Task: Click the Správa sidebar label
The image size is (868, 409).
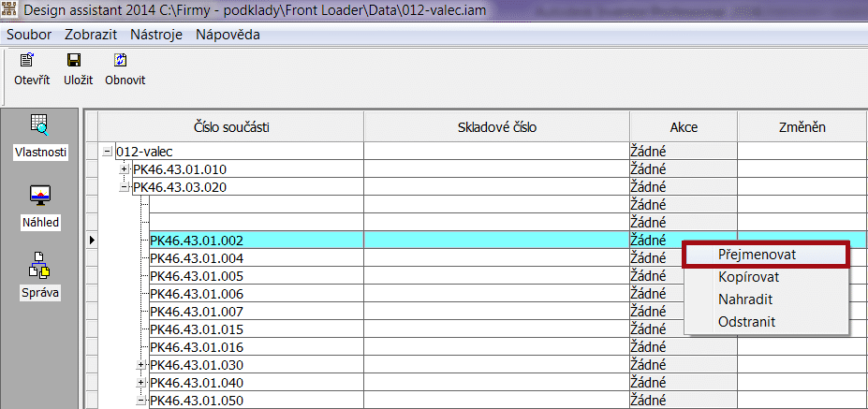Action: coord(40,293)
